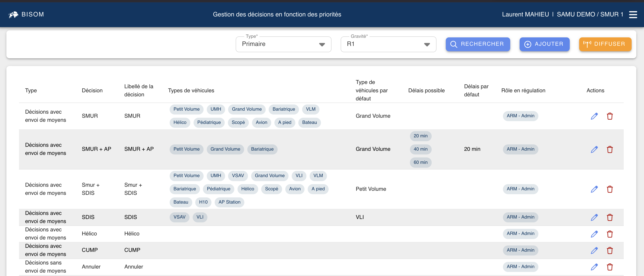The image size is (644, 276).
Task: Click the AJOUTER button
Action: click(544, 44)
